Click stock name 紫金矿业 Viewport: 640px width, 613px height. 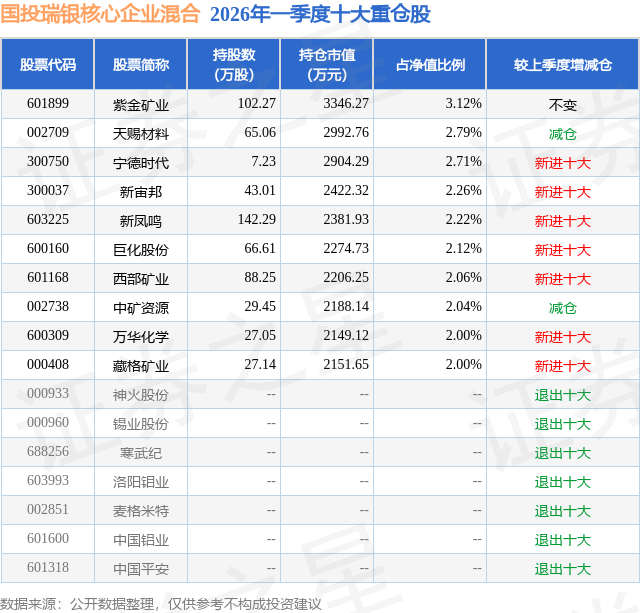click(141, 104)
